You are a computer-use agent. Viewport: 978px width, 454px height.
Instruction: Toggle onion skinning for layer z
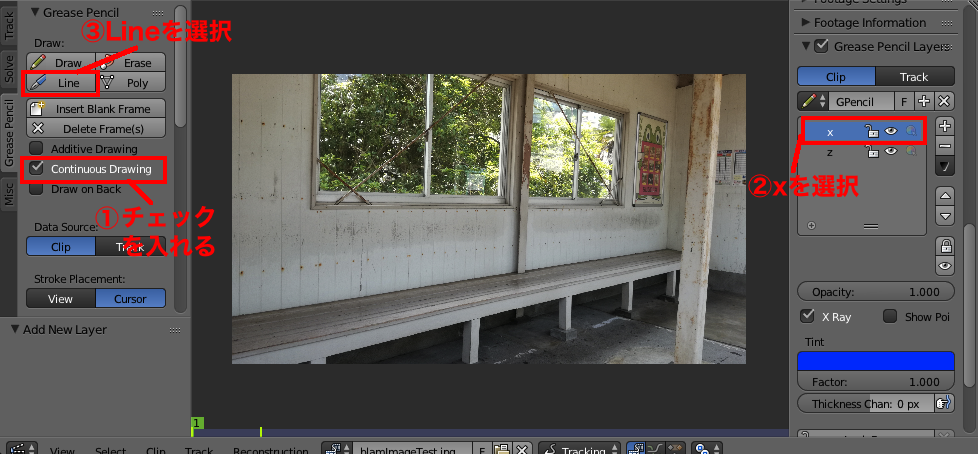click(x=911, y=151)
